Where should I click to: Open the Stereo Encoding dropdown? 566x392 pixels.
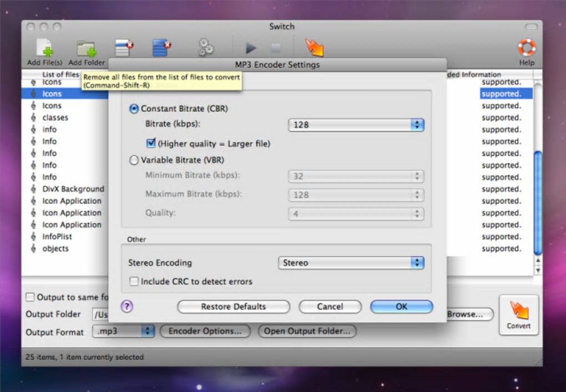click(x=351, y=263)
